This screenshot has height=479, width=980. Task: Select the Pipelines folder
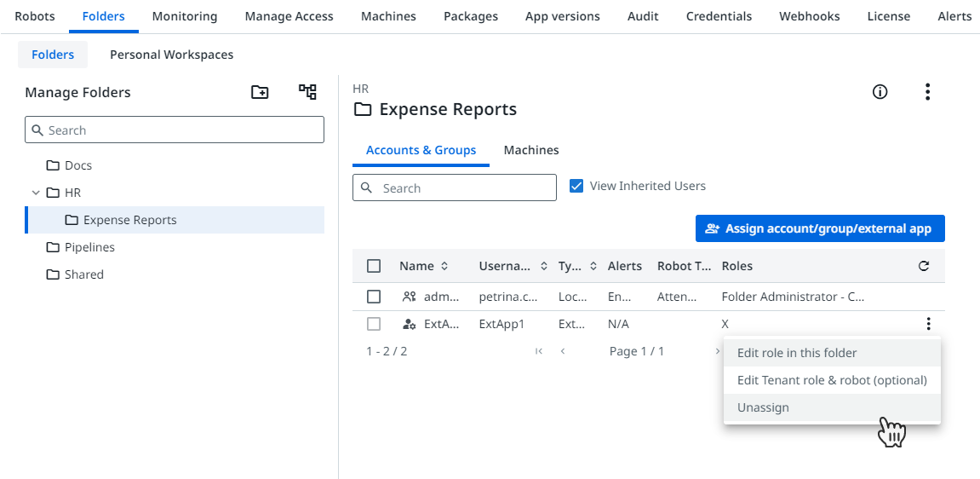tap(89, 247)
